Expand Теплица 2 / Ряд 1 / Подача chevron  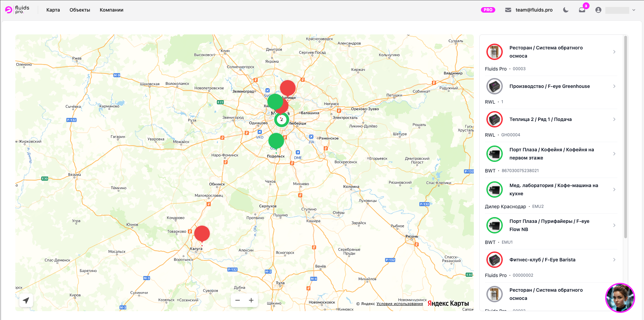(x=614, y=119)
